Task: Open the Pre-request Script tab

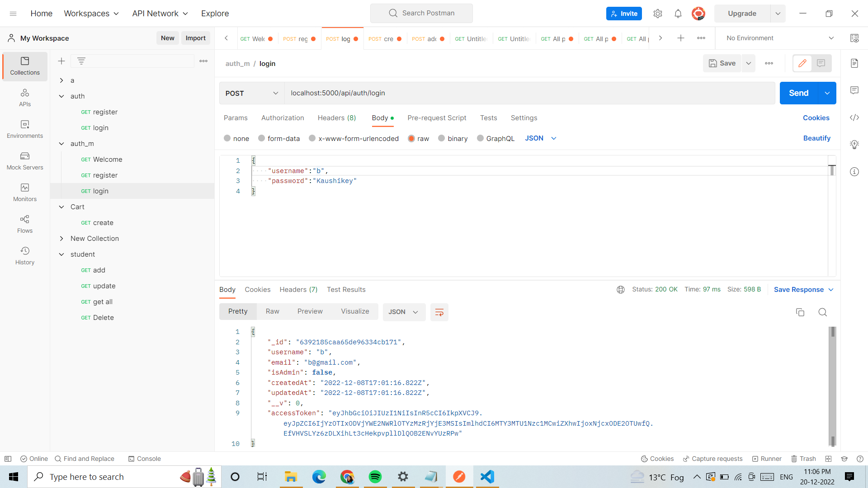Action: point(437,118)
